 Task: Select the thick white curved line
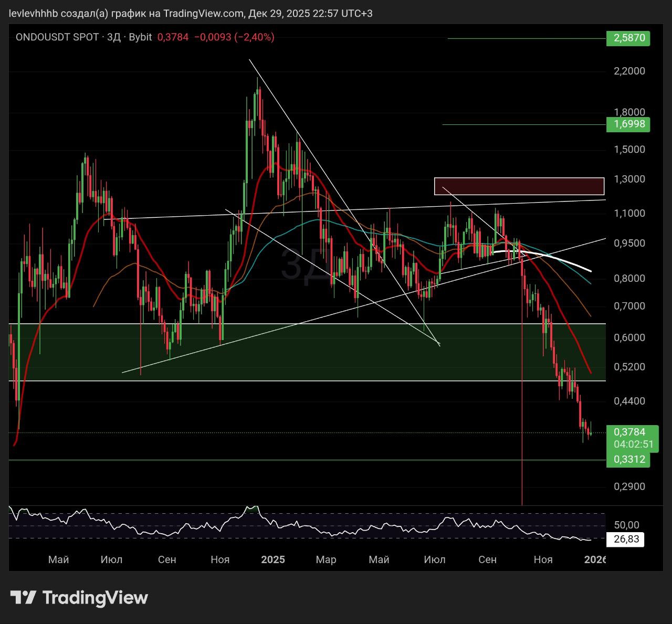[556, 259]
